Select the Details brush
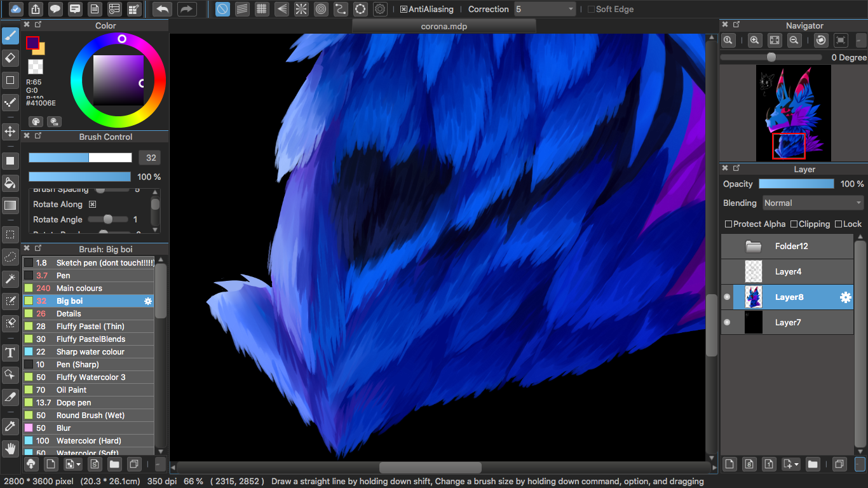868x488 pixels. click(88, 314)
